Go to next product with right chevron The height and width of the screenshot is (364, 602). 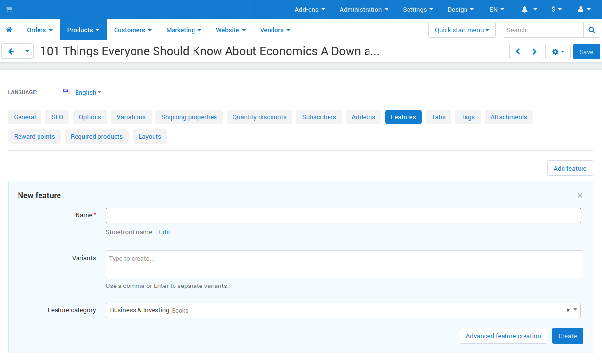(534, 52)
